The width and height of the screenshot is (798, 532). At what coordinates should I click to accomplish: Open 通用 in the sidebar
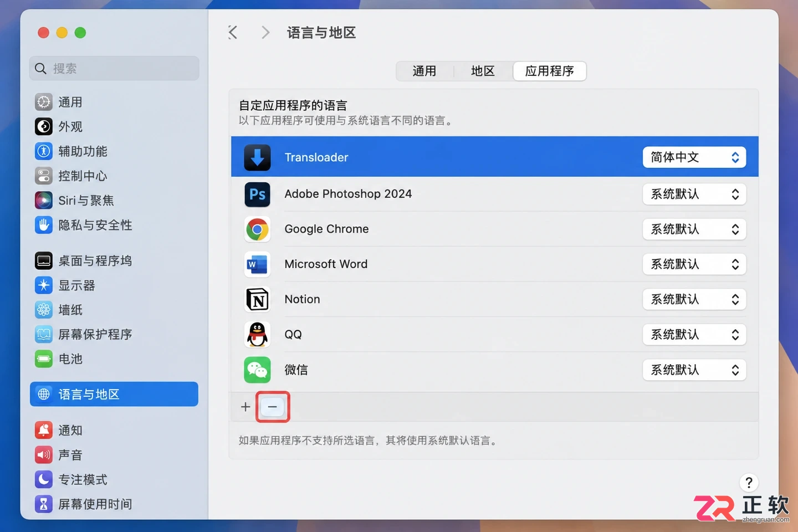(x=114, y=102)
